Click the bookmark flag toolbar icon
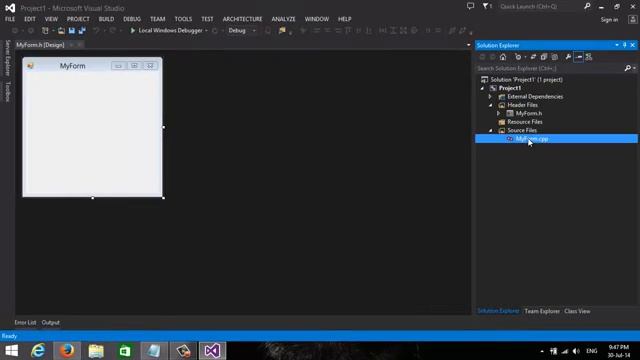 (282, 31)
